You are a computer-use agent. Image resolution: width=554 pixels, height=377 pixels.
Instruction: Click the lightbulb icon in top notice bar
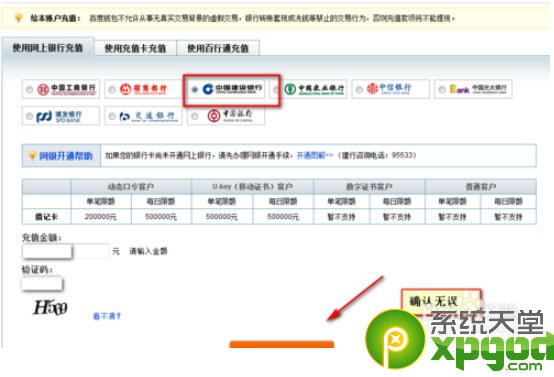coord(18,18)
